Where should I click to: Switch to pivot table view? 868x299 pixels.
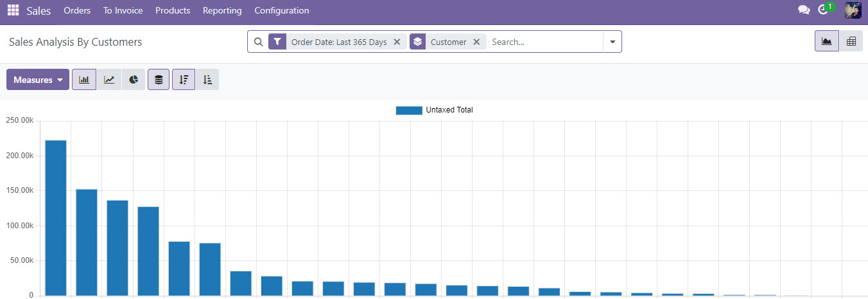tap(851, 41)
